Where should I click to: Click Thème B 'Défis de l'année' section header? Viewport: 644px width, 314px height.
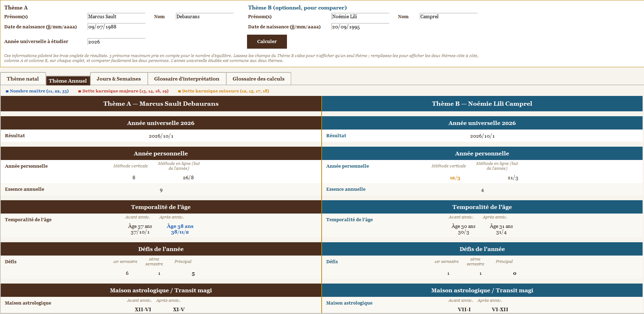point(482,249)
